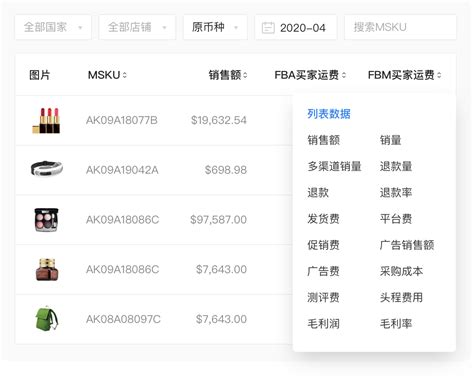This screenshot has height=379, width=474.
Task: Click the 图片 column header
Action: pyautogui.click(x=39, y=75)
